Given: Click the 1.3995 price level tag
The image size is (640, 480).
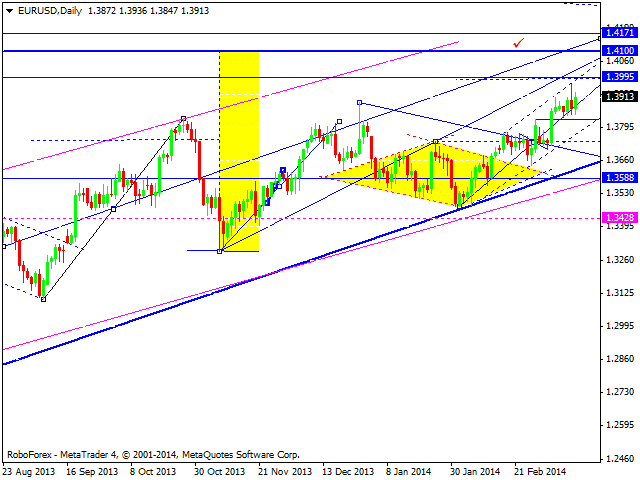Looking at the screenshot, I should point(619,77).
